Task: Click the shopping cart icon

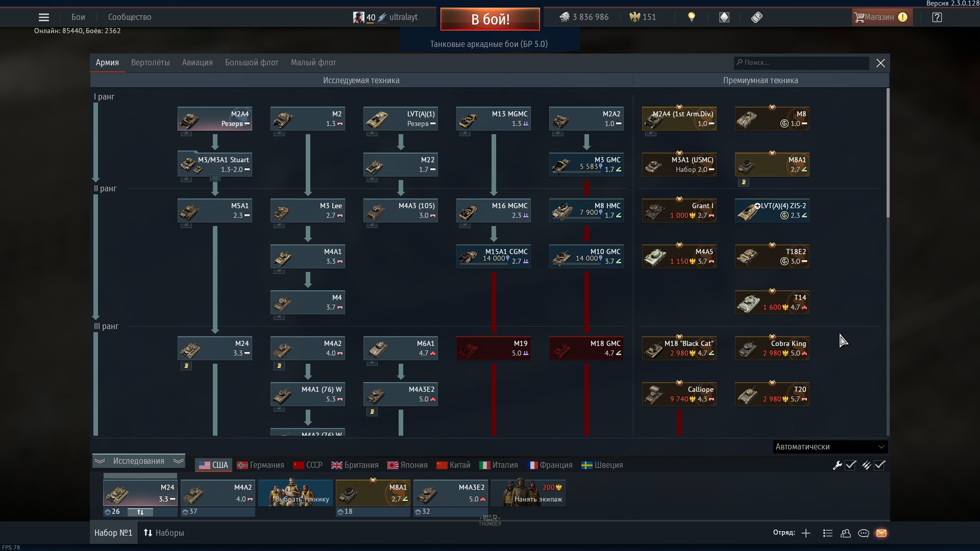Action: 859,17
